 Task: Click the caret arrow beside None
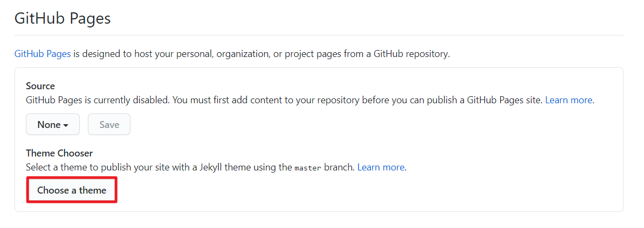pos(66,125)
